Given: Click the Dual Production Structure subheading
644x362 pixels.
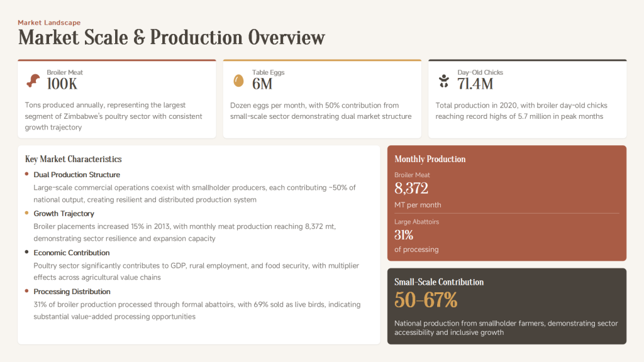Looking at the screenshot, I should (77, 175).
